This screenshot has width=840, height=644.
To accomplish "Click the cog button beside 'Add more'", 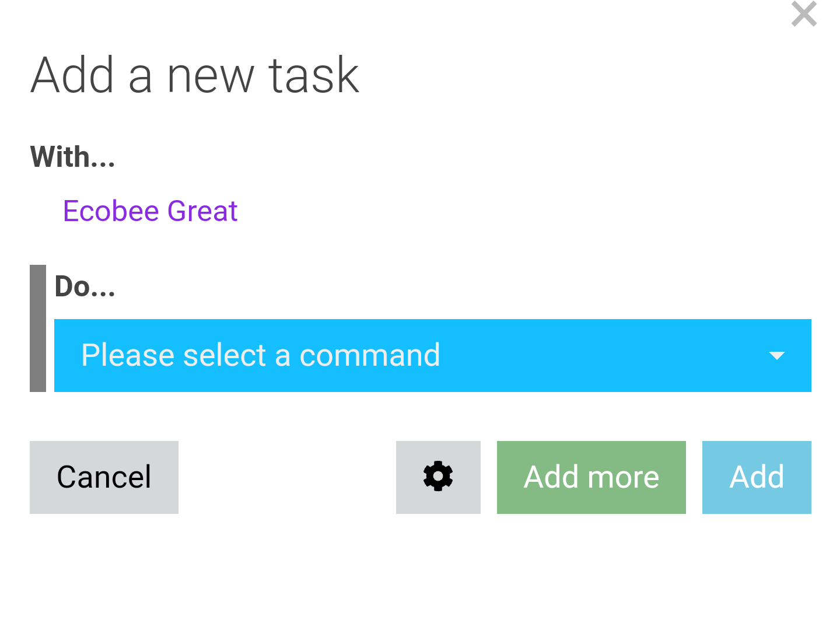I will 438,477.
